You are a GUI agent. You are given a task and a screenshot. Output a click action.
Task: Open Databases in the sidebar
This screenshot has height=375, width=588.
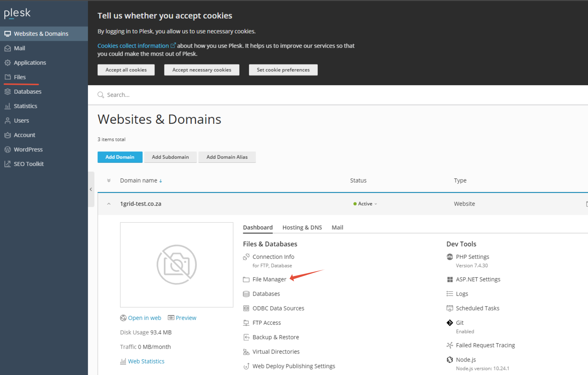tap(44, 91)
